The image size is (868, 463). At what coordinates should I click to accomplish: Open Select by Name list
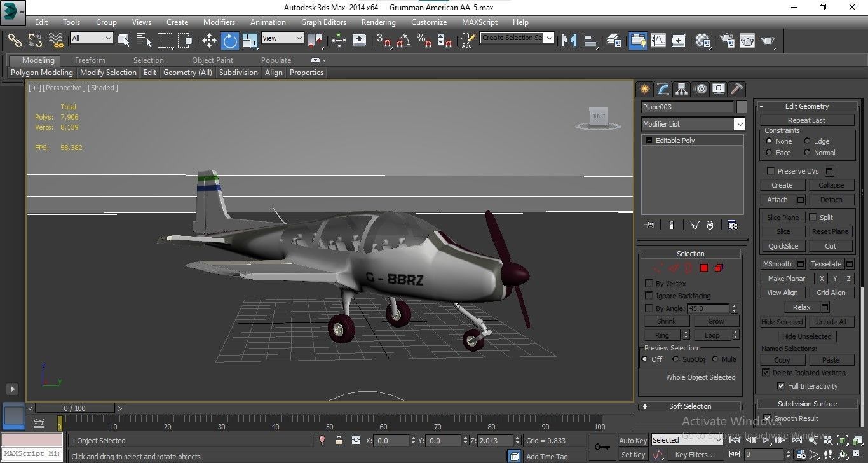(x=144, y=40)
